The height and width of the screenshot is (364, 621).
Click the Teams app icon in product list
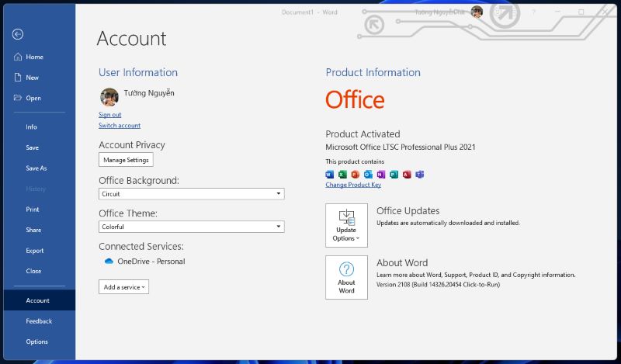420,175
